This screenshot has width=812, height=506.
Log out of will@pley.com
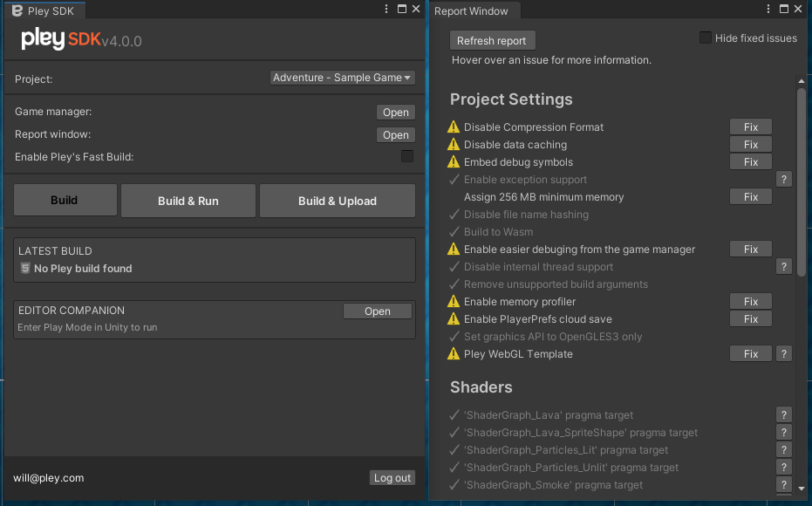point(392,477)
